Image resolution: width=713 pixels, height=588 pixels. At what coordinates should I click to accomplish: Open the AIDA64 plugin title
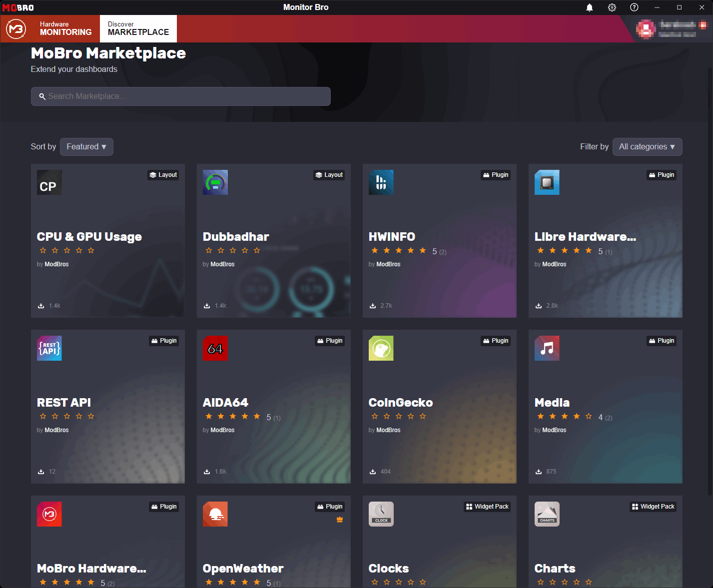coord(225,403)
